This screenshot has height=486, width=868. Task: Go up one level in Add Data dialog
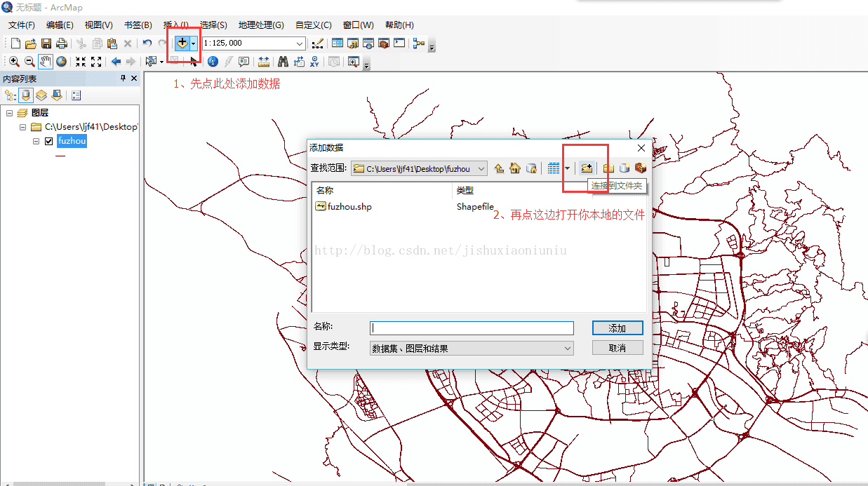click(499, 168)
